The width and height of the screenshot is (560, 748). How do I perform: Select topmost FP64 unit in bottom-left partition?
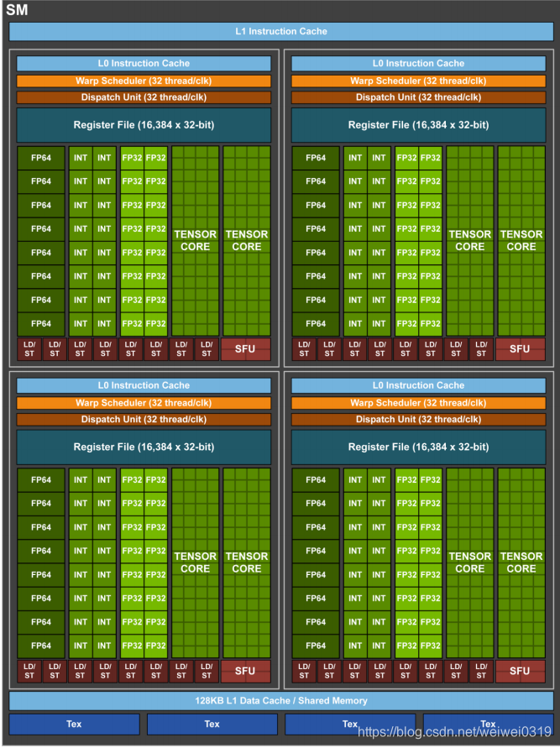[41, 480]
